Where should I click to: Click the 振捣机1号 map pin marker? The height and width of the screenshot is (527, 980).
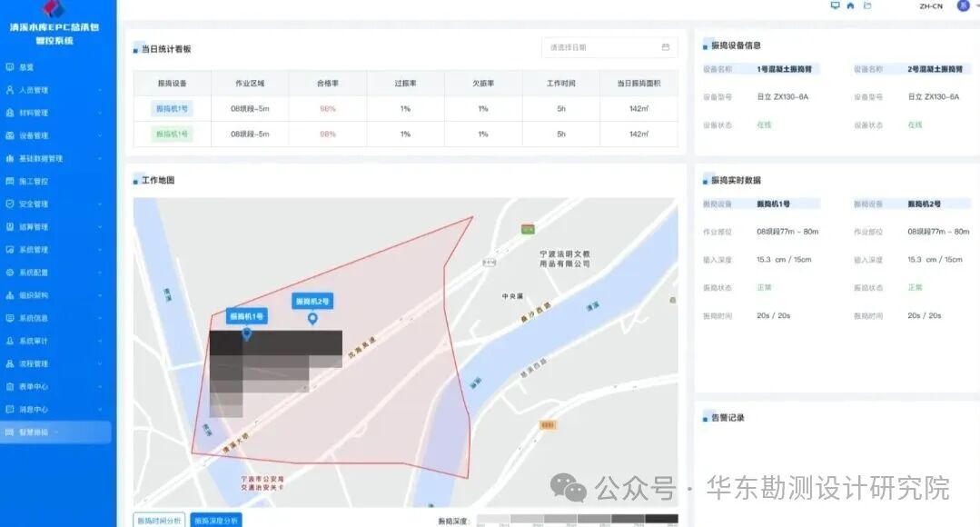(x=247, y=334)
